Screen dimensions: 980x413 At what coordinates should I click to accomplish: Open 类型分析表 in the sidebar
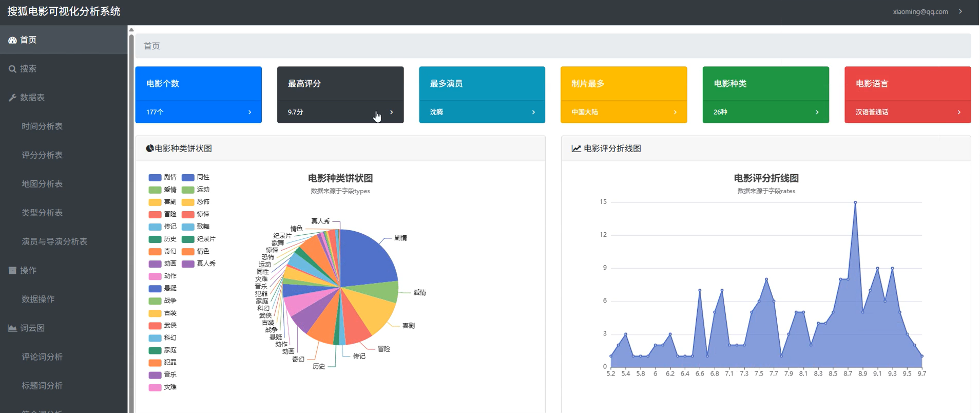pos(42,213)
